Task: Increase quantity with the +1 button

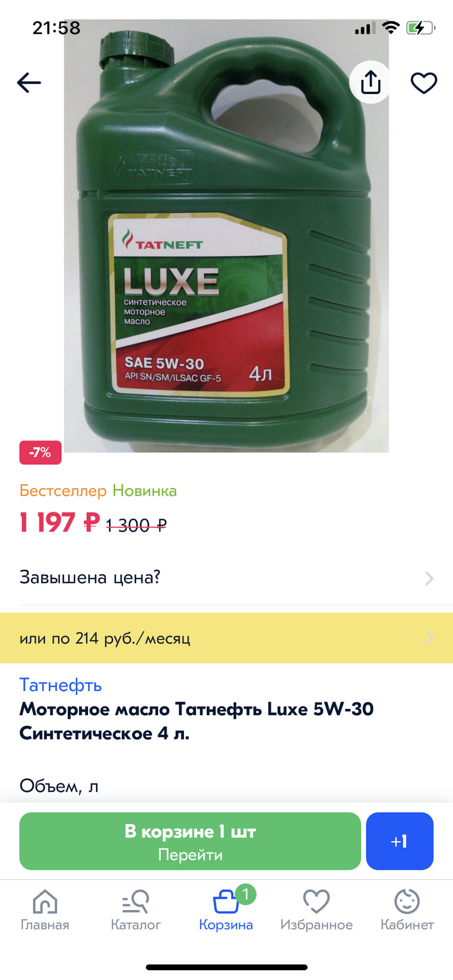Action: point(400,841)
